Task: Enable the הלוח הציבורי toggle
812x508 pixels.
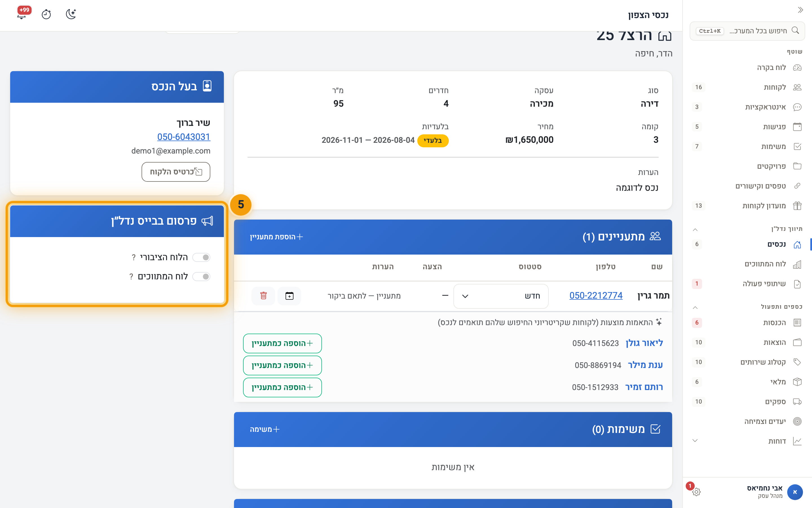Action: click(x=201, y=257)
